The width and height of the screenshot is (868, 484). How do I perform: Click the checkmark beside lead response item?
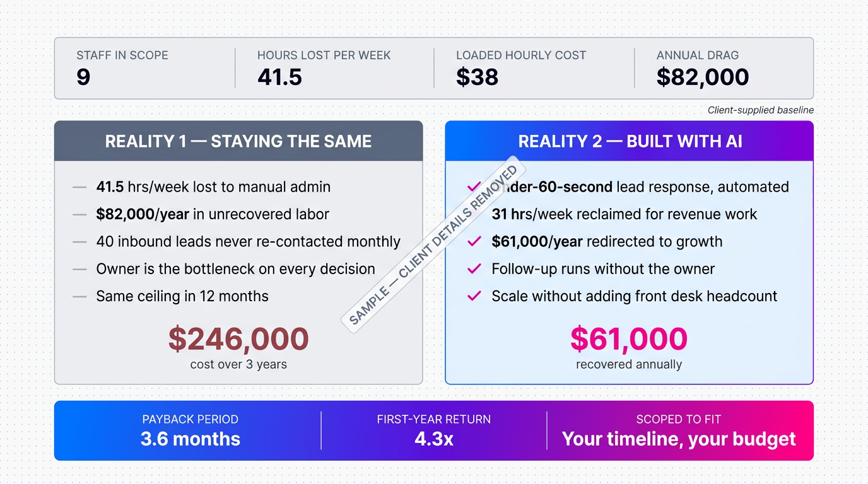pyautogui.click(x=474, y=187)
